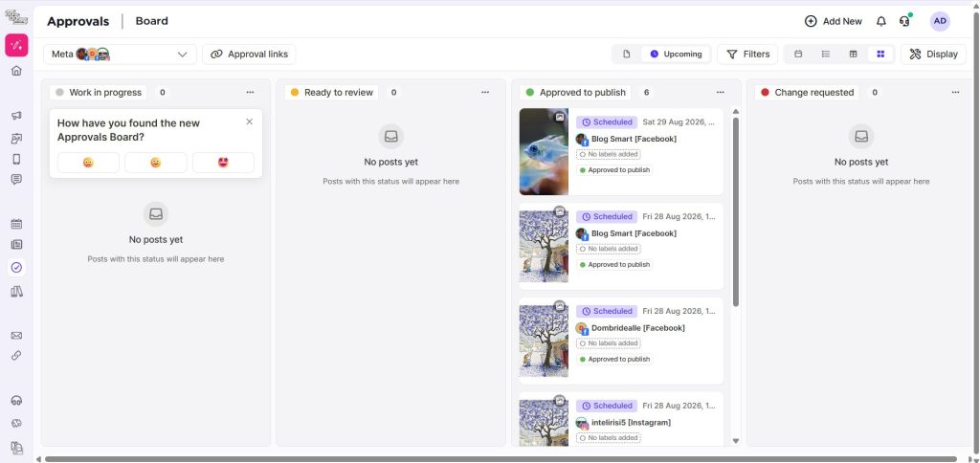This screenshot has width=980, height=463.
Task: Click the down arrow of the column scrollbar
Action: [736, 441]
